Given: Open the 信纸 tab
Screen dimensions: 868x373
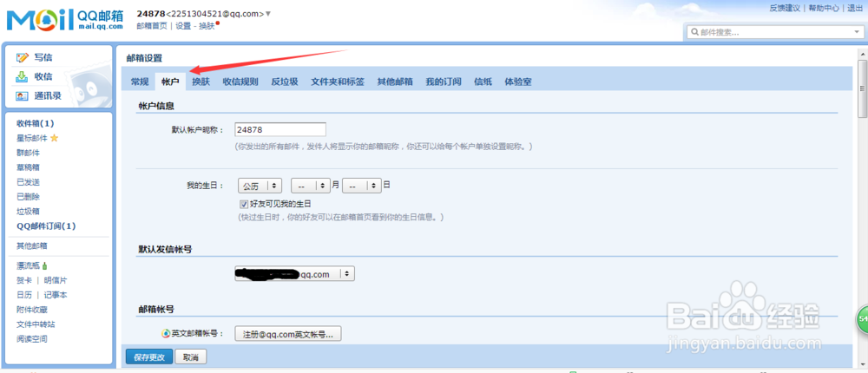Looking at the screenshot, I should click(483, 82).
